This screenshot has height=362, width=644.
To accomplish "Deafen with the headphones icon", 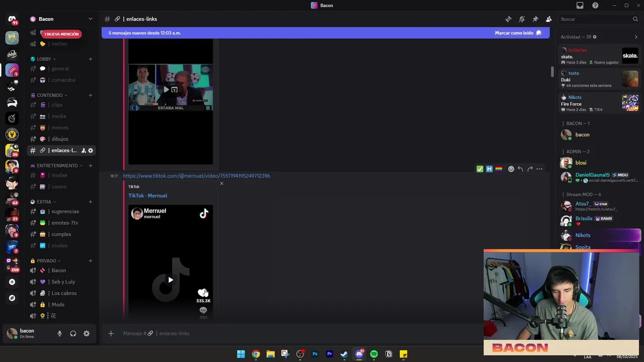I will click(x=73, y=333).
